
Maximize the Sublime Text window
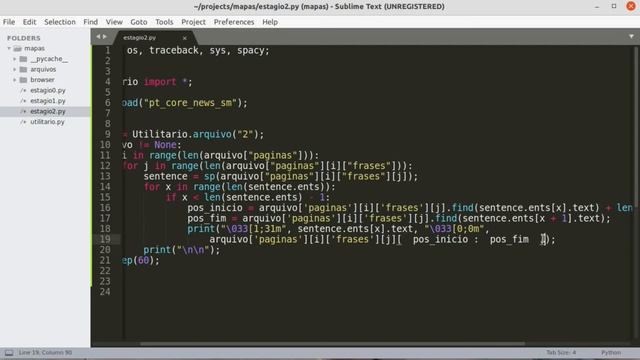tap(614, 7)
